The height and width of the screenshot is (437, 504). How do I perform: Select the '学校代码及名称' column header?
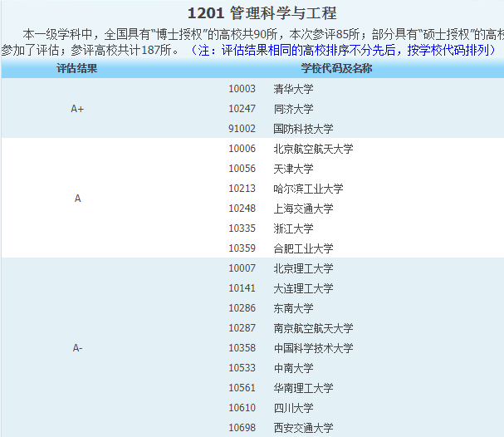[336, 68]
